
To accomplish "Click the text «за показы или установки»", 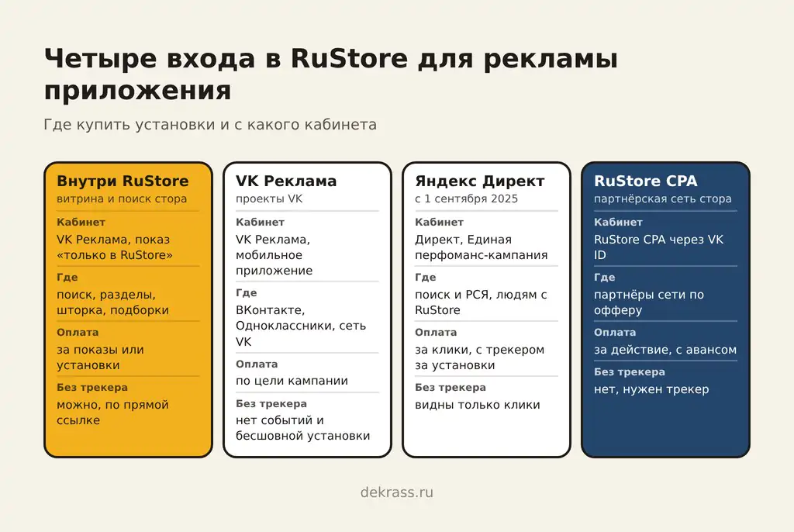I will [100, 358].
